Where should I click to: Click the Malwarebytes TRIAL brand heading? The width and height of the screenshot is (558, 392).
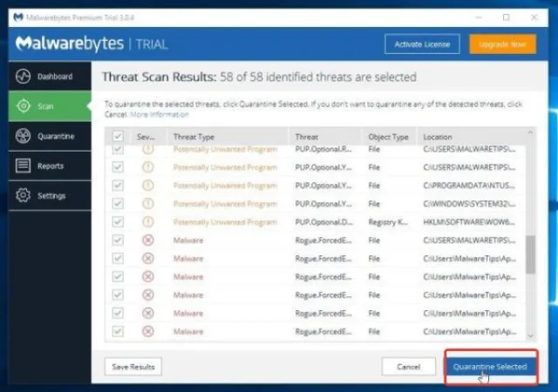tap(92, 44)
